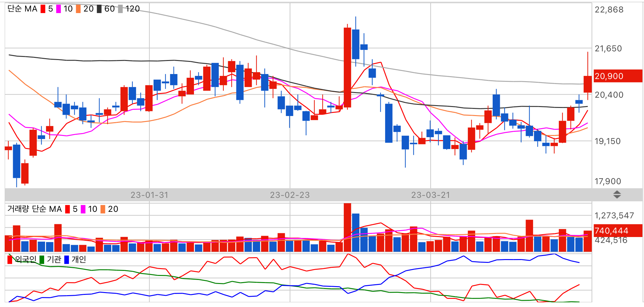
Task: Click the 1,273,547 volume axis label
Action: click(x=614, y=216)
